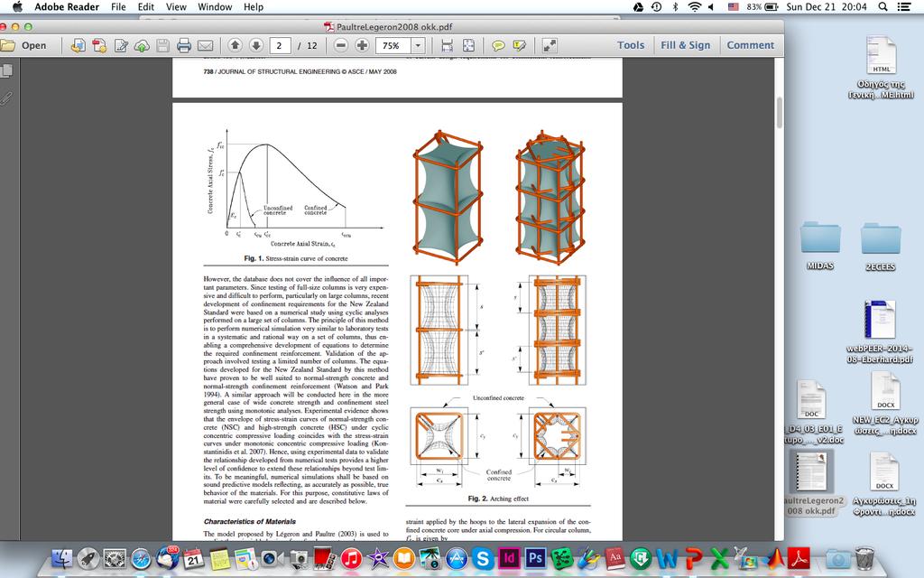Open the File menu
924x578 pixels.
[118, 7]
